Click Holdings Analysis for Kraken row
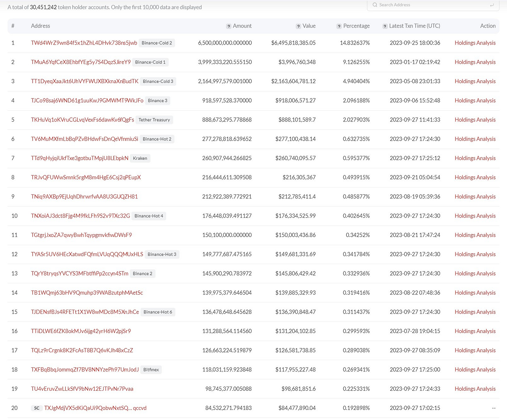Viewport: 507px width, 420px height. point(475,158)
